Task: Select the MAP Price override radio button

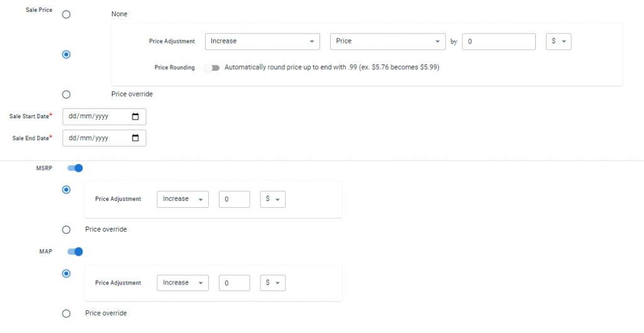Action: point(66,313)
